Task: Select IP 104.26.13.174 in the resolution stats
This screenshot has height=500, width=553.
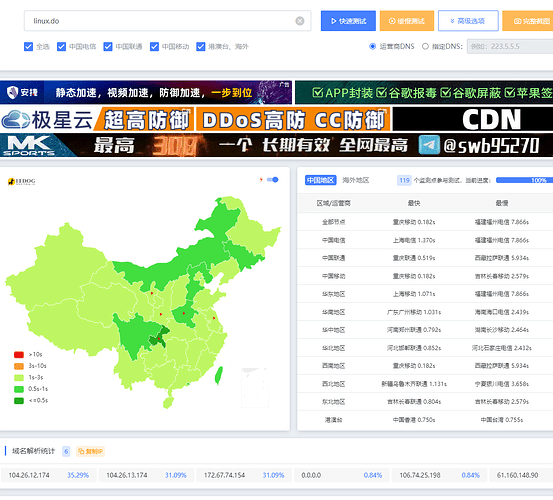Action: tap(127, 475)
